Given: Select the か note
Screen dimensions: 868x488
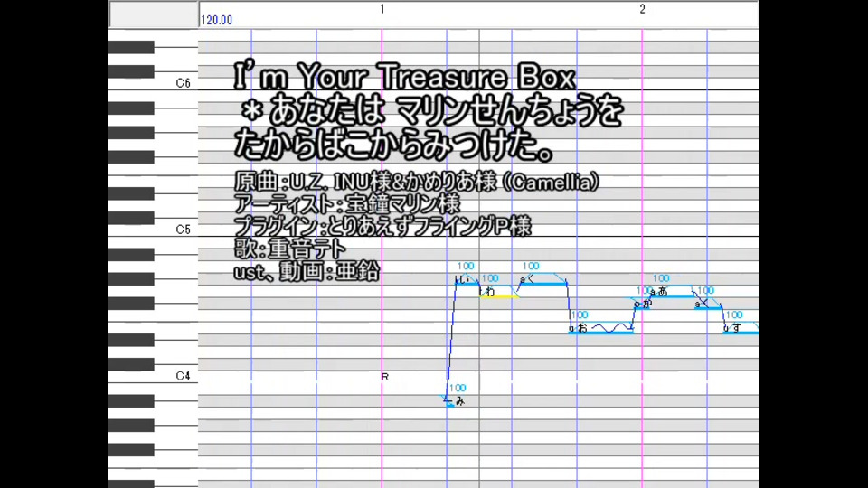Looking at the screenshot, I should (x=643, y=304).
